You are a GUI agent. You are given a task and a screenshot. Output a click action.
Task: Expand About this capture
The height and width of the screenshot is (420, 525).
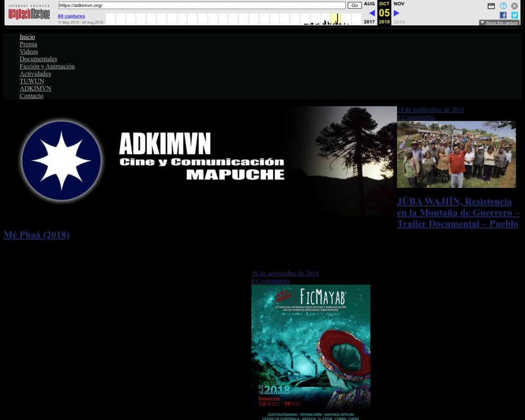499,23
